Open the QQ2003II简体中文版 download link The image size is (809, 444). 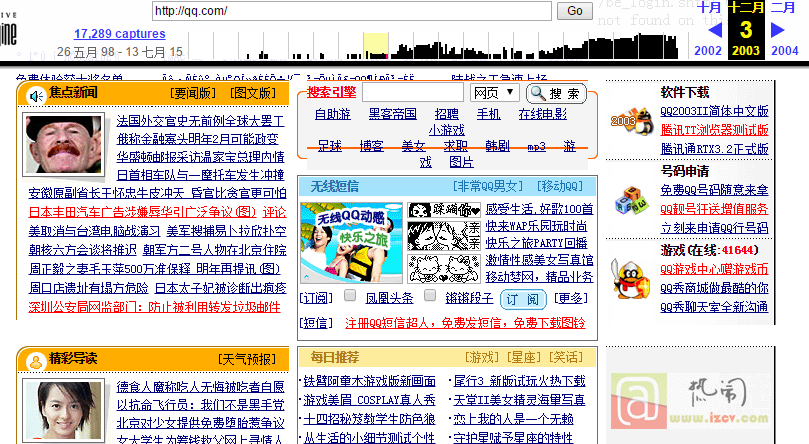pyautogui.click(x=715, y=111)
